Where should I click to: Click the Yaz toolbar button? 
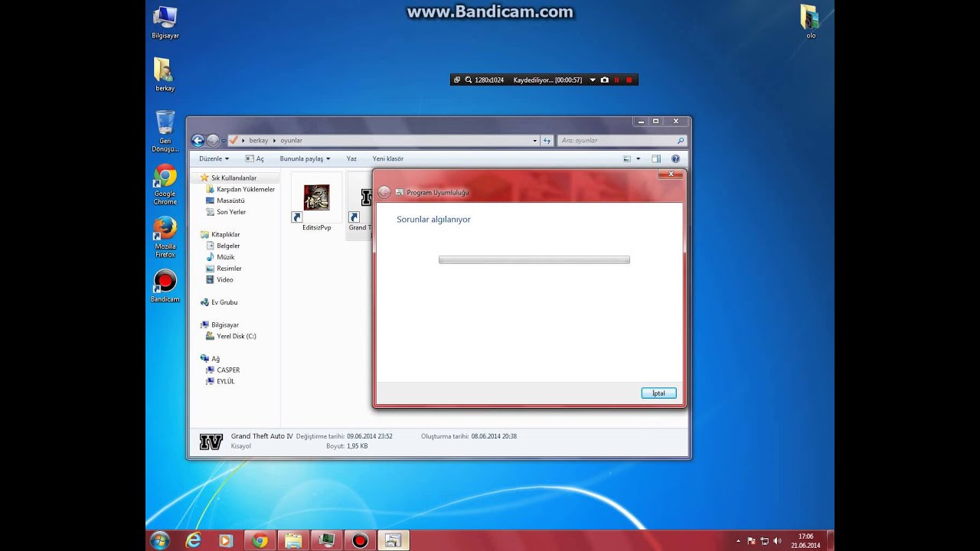351,158
